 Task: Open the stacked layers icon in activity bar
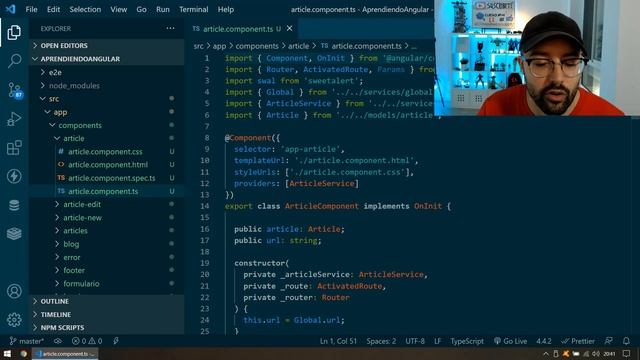pyautogui.click(x=14, y=233)
